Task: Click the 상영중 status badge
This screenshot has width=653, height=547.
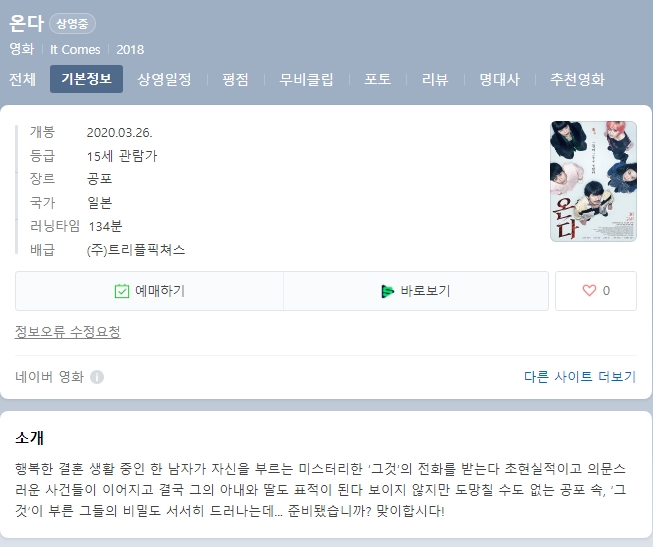Action: tap(72, 24)
